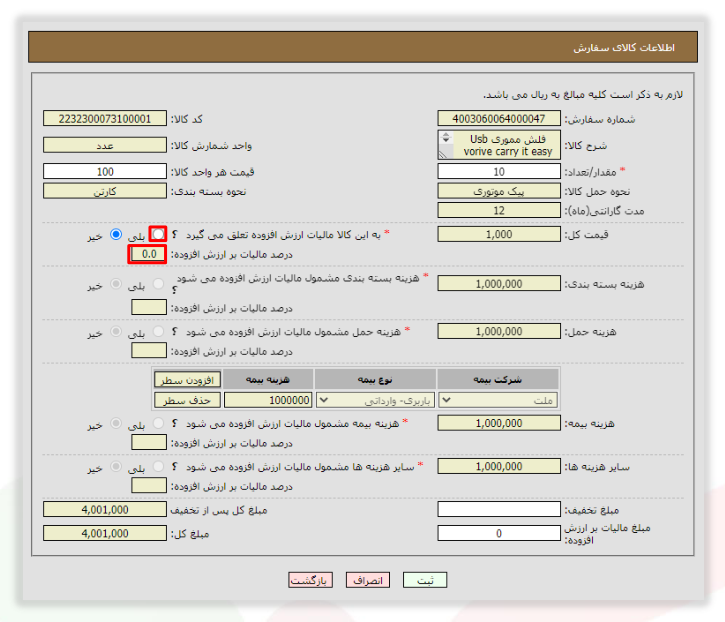Click the goods VAT percentage field 0.0
The height and width of the screenshot is (622, 725).
[148, 254]
